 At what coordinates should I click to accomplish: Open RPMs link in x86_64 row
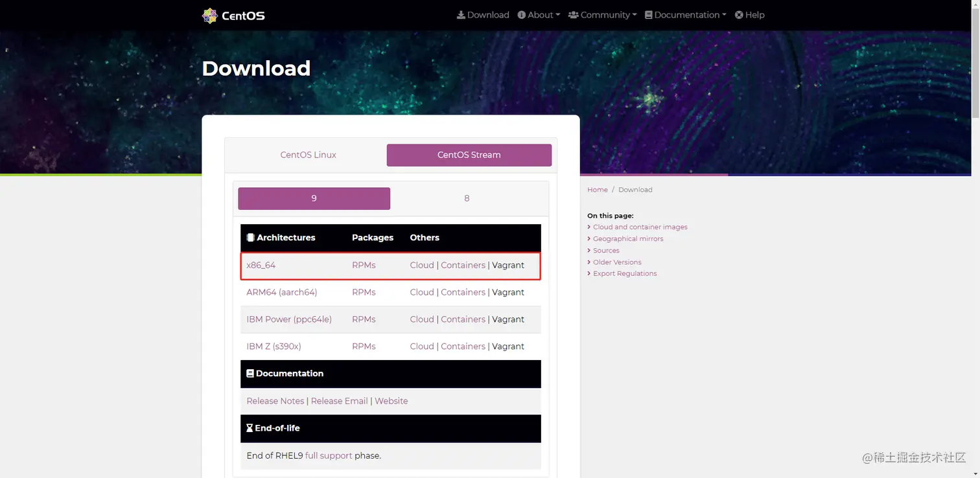pyautogui.click(x=364, y=265)
